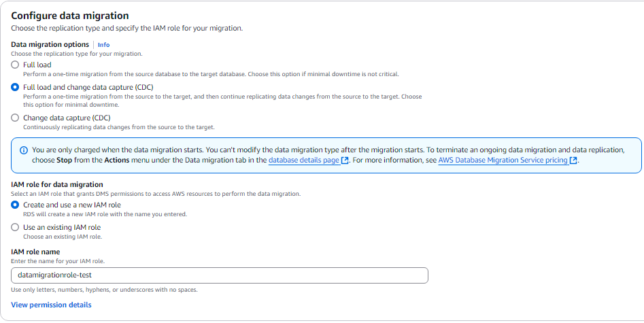Image resolution: width=644 pixels, height=323 pixels.
Task: Open the database details page link
Action: pos(303,160)
